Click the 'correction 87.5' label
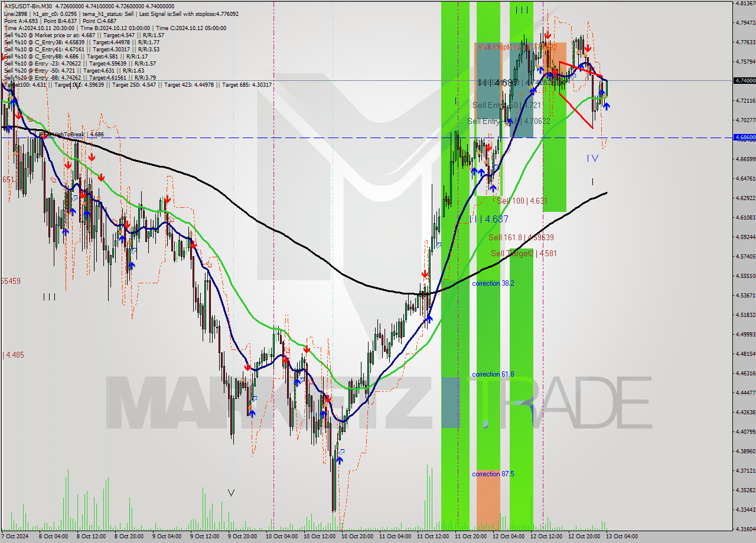The image size is (756, 543). [x=493, y=474]
